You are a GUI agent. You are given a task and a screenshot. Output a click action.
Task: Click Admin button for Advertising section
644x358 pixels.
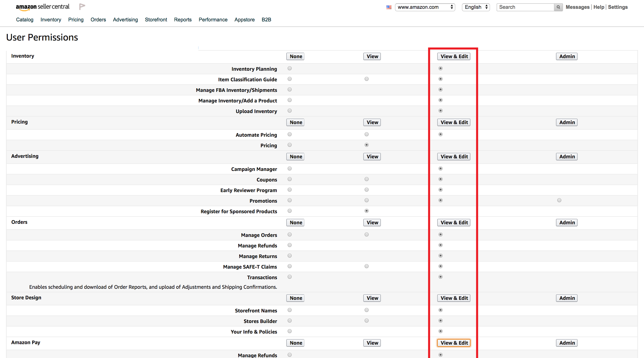coord(567,157)
